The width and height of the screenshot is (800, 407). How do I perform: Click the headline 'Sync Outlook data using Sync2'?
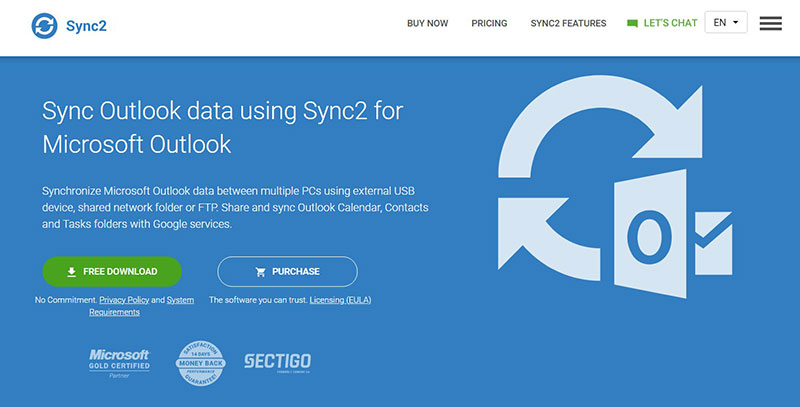pyautogui.click(x=222, y=127)
